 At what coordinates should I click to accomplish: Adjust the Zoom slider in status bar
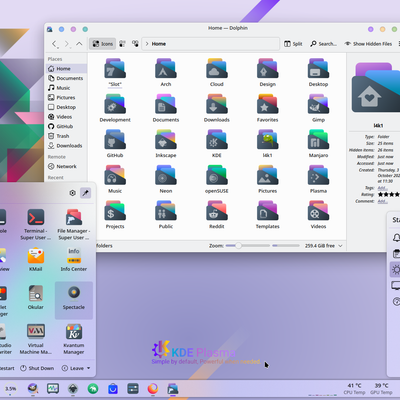[x=248, y=246]
